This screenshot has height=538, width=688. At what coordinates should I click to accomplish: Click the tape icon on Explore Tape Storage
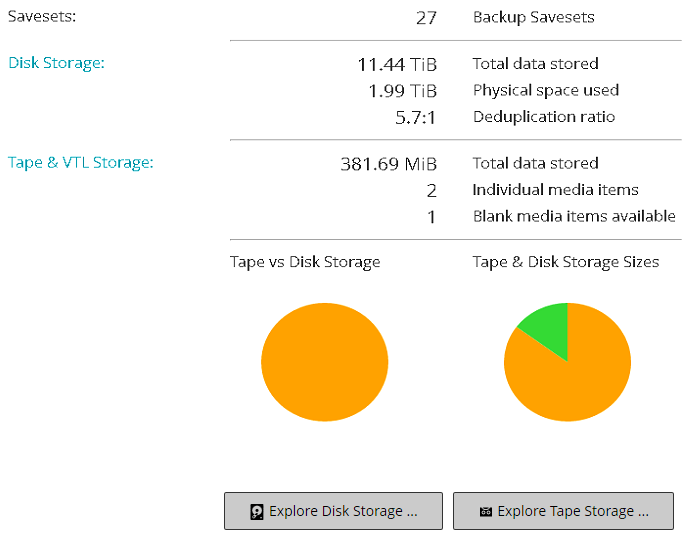click(486, 511)
